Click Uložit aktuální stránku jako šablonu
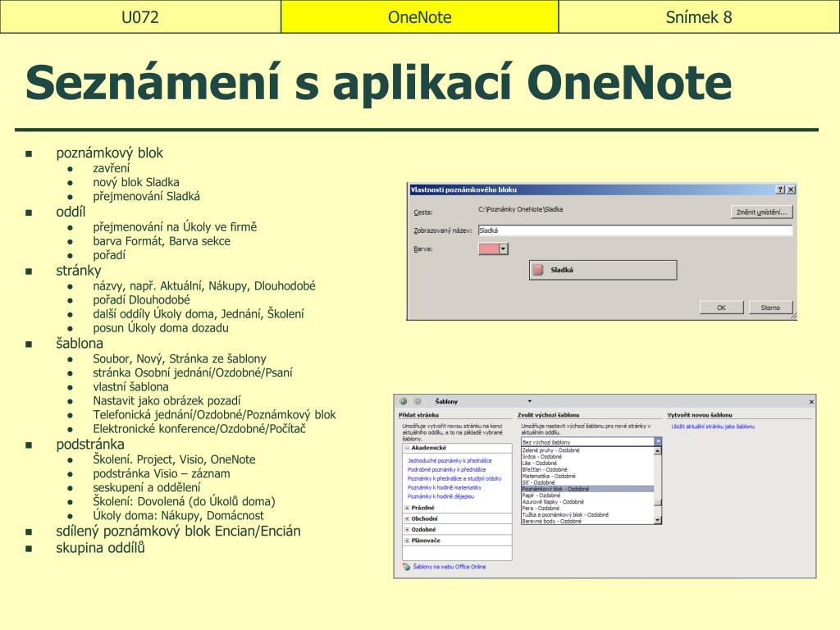 (x=713, y=427)
